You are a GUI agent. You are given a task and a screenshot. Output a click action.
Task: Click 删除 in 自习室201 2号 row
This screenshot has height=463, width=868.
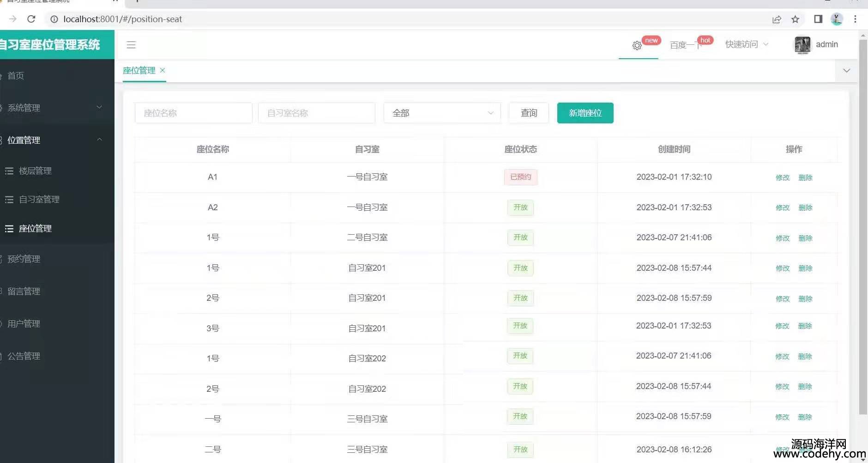coord(806,299)
